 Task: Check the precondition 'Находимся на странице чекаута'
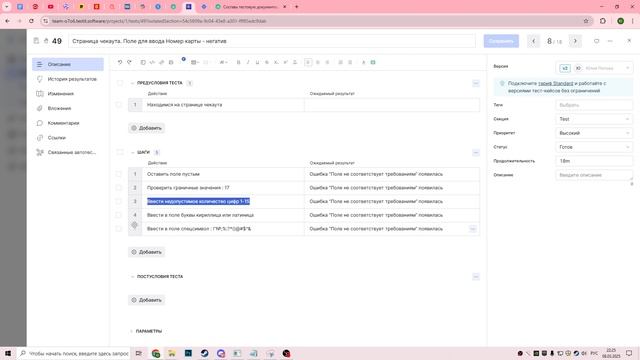(119, 105)
